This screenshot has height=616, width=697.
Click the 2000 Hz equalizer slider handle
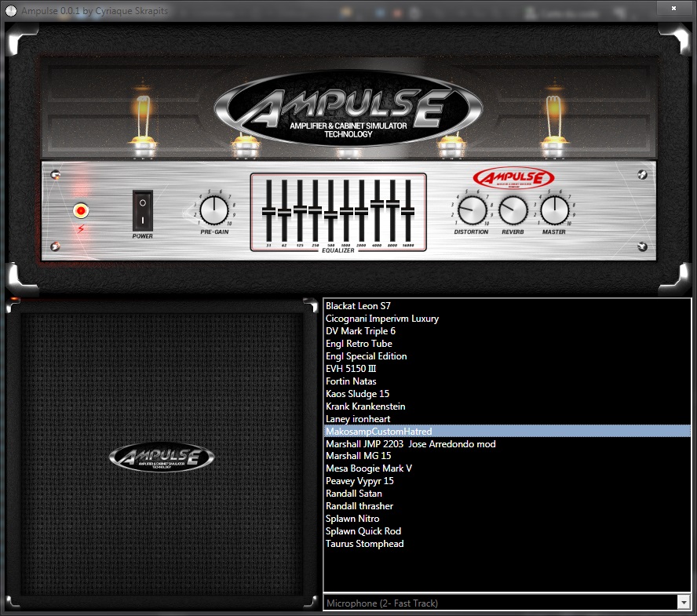361,212
